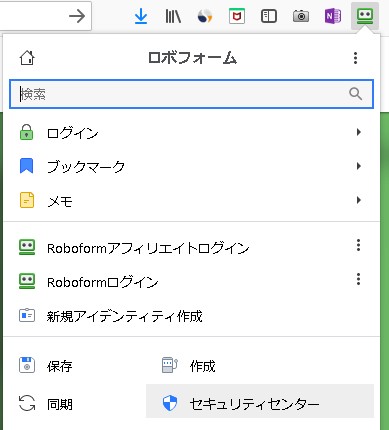Open セキュリティセンター
The width and height of the screenshot is (389, 430).
click(x=260, y=401)
